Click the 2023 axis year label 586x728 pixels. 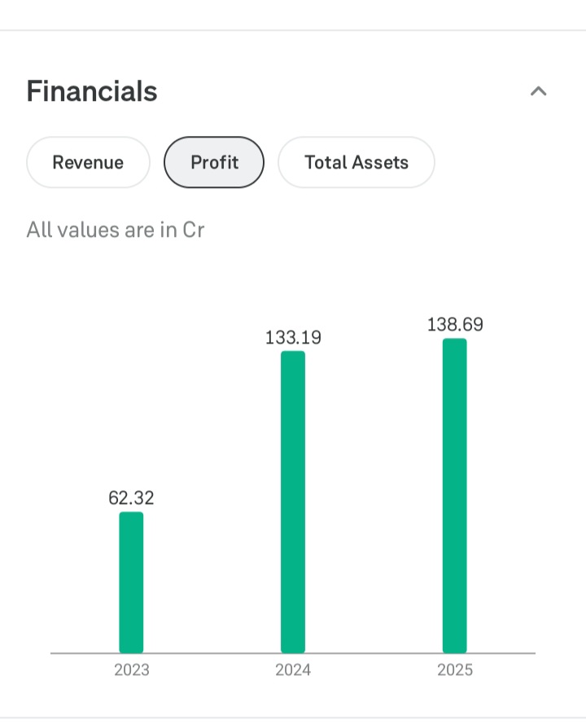coord(131,670)
